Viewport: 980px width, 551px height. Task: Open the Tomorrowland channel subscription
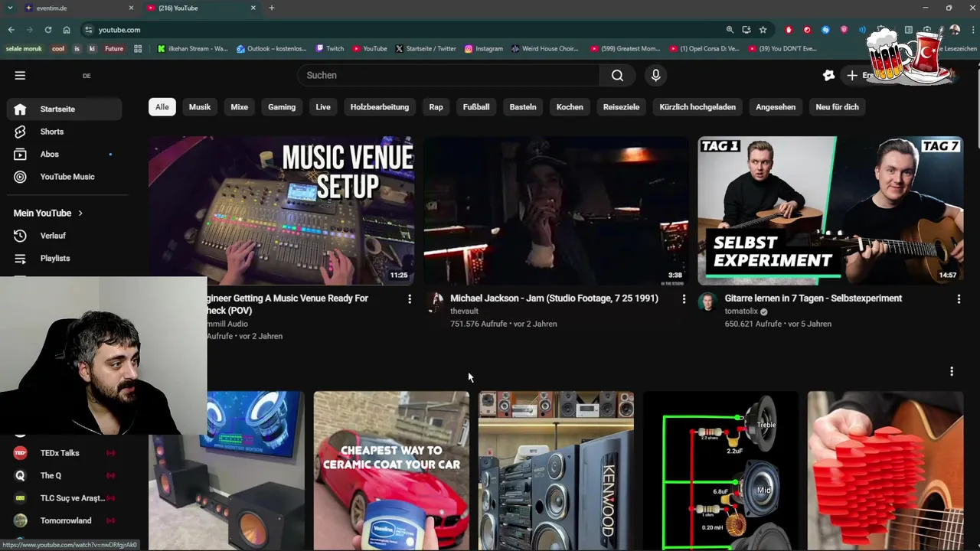click(64, 520)
